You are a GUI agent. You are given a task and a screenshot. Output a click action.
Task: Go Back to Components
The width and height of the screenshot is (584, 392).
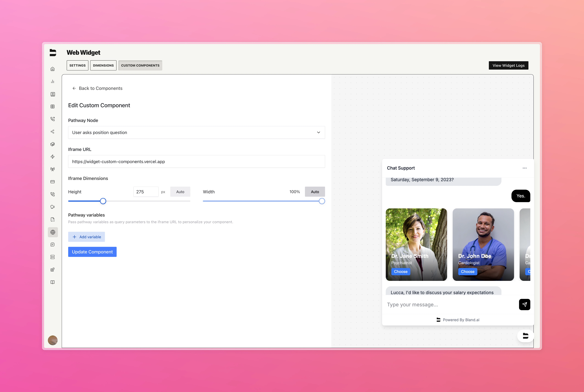click(x=97, y=88)
